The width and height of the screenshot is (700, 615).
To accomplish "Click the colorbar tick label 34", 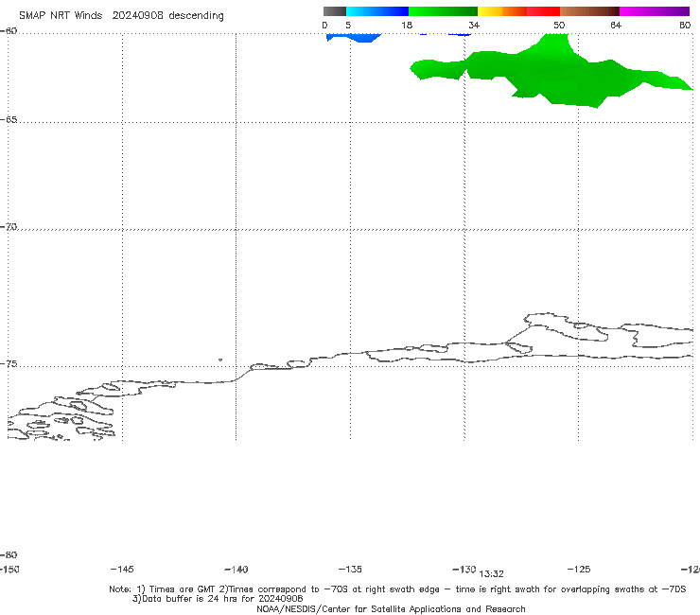I will click(474, 25).
